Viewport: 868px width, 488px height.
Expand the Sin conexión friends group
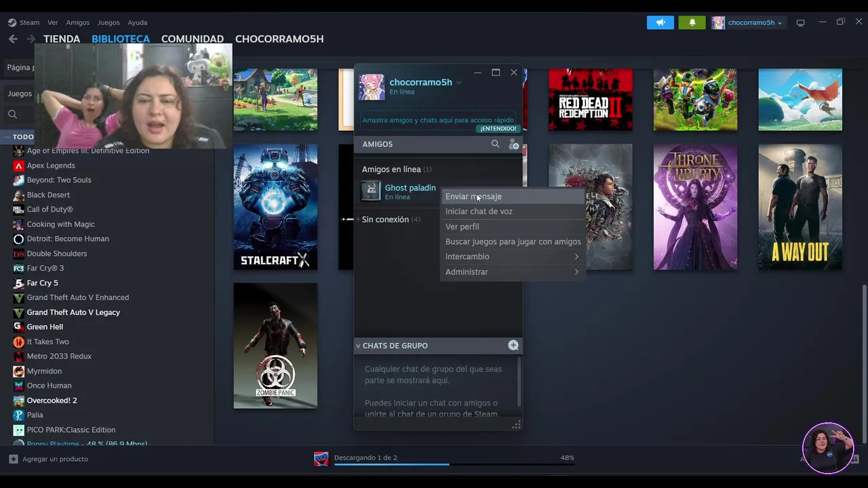[391, 219]
